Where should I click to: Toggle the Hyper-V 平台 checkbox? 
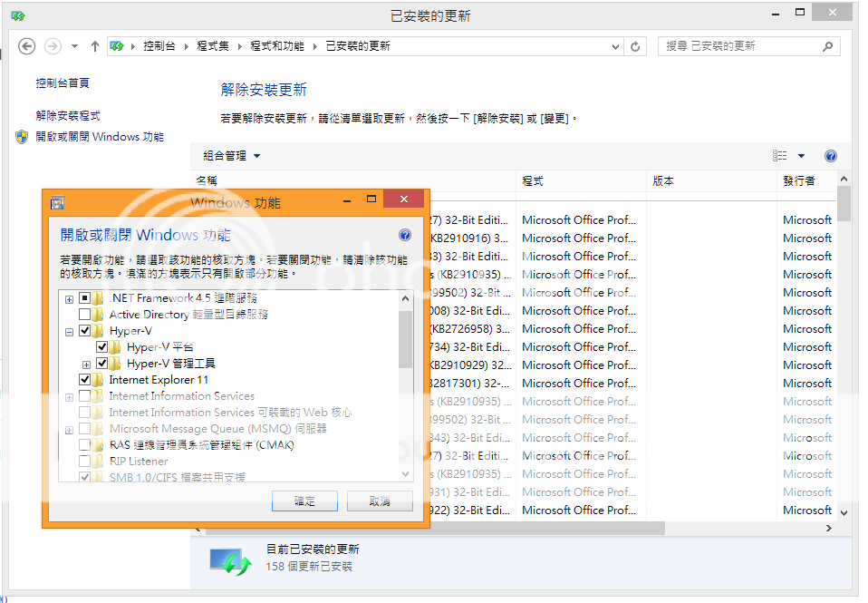coord(102,347)
